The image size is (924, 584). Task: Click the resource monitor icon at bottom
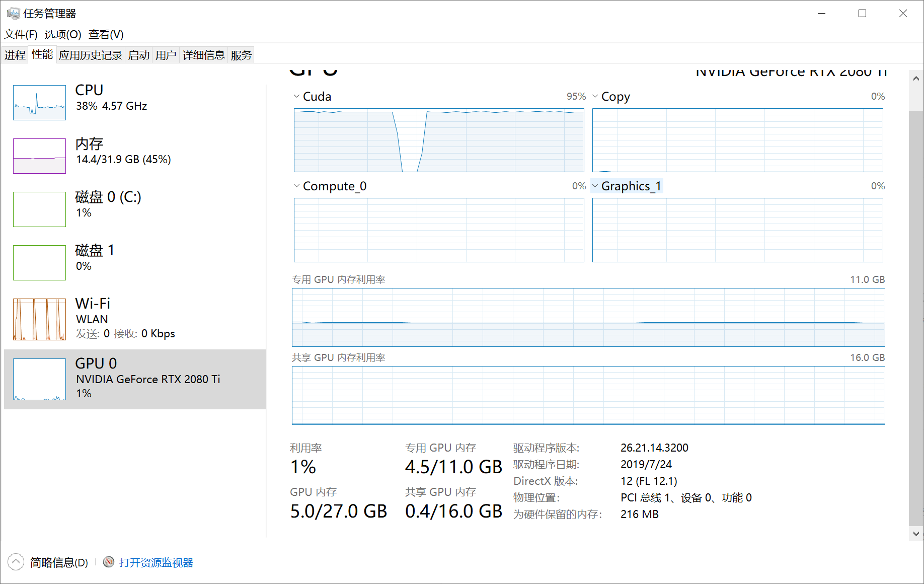109,562
